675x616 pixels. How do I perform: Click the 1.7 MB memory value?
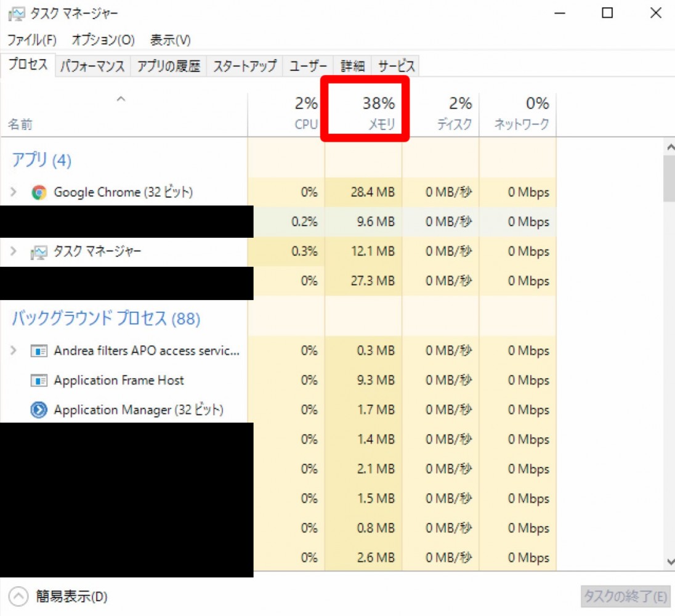point(376,410)
